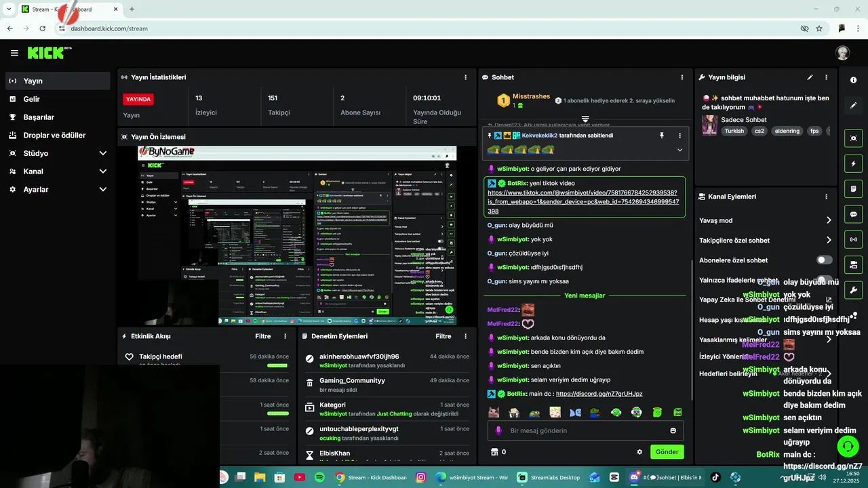Click the eldenring tag chip

click(x=787, y=131)
